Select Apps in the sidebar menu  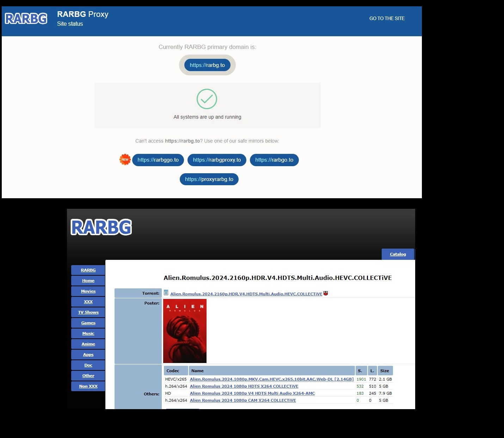click(x=88, y=355)
